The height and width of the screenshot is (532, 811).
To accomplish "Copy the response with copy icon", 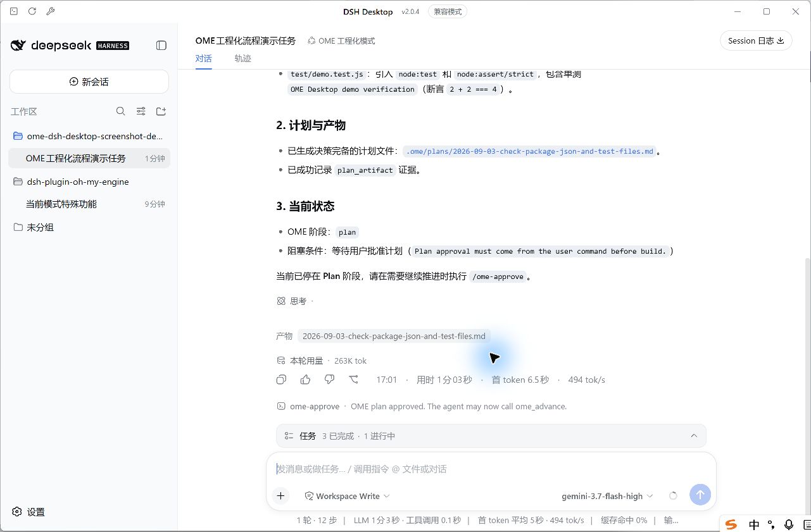I will click(282, 380).
